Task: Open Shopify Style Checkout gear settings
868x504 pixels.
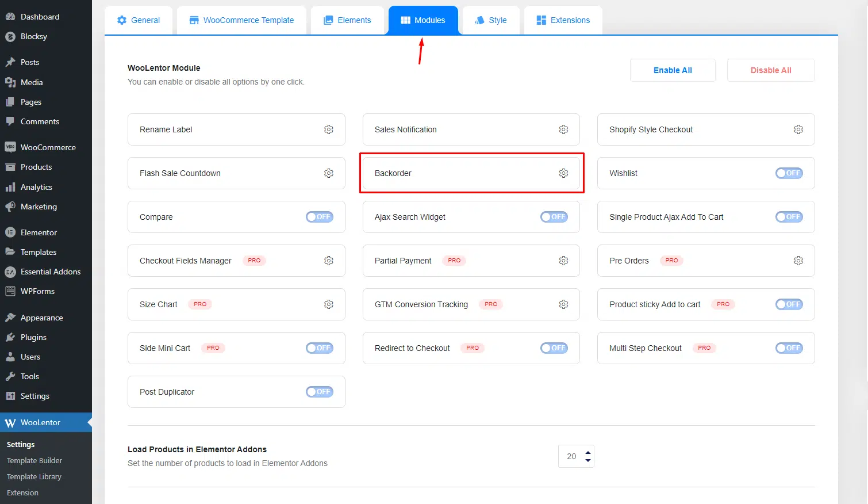Action: pos(798,129)
